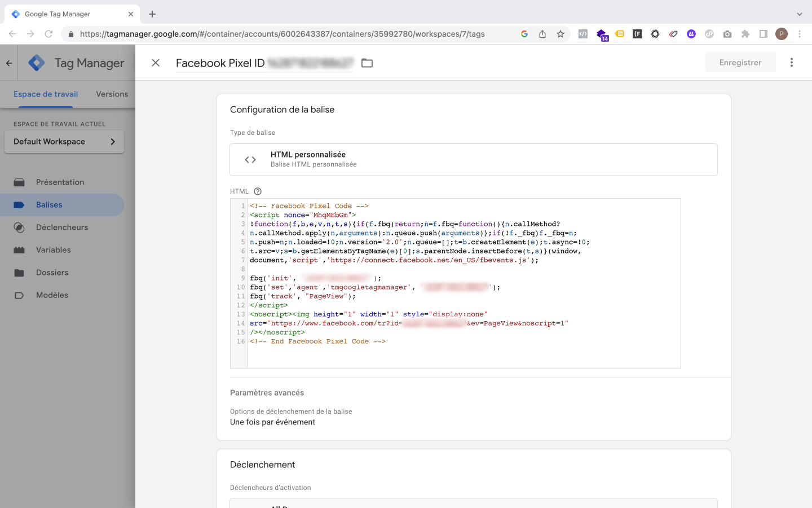812x508 pixels.
Task: Click the folder icon next to tag name
Action: coord(367,63)
